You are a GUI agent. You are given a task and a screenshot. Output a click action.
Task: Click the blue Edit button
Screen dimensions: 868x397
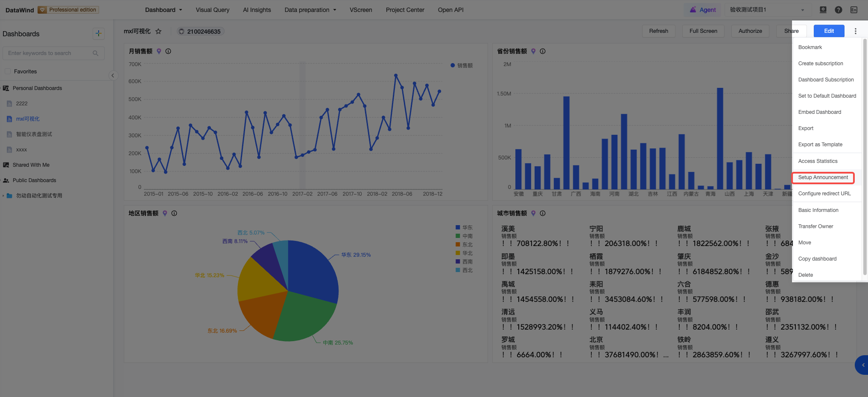pos(829,31)
